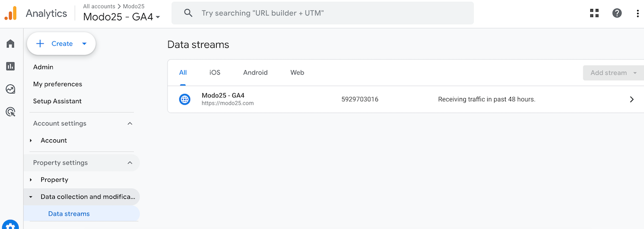Expand the Account tree item
The width and height of the screenshot is (644, 229).
(31, 140)
